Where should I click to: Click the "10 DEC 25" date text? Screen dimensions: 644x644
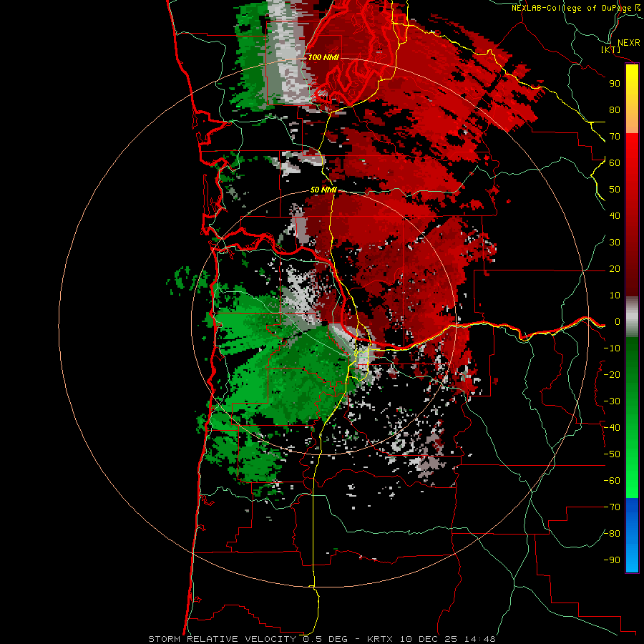[x=429, y=639]
